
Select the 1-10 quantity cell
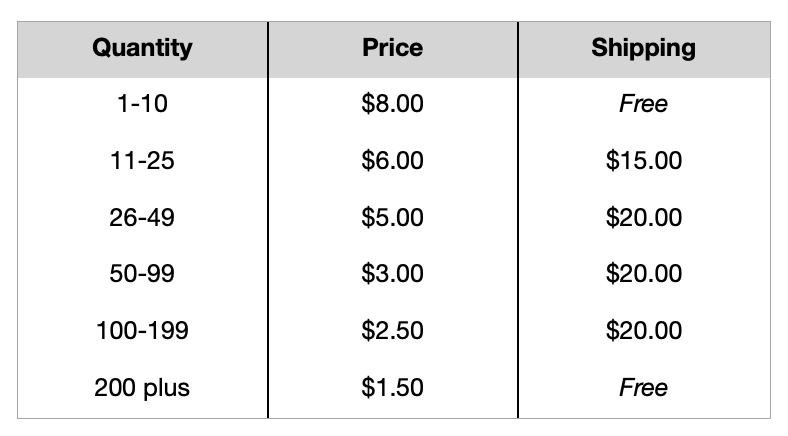point(142,104)
